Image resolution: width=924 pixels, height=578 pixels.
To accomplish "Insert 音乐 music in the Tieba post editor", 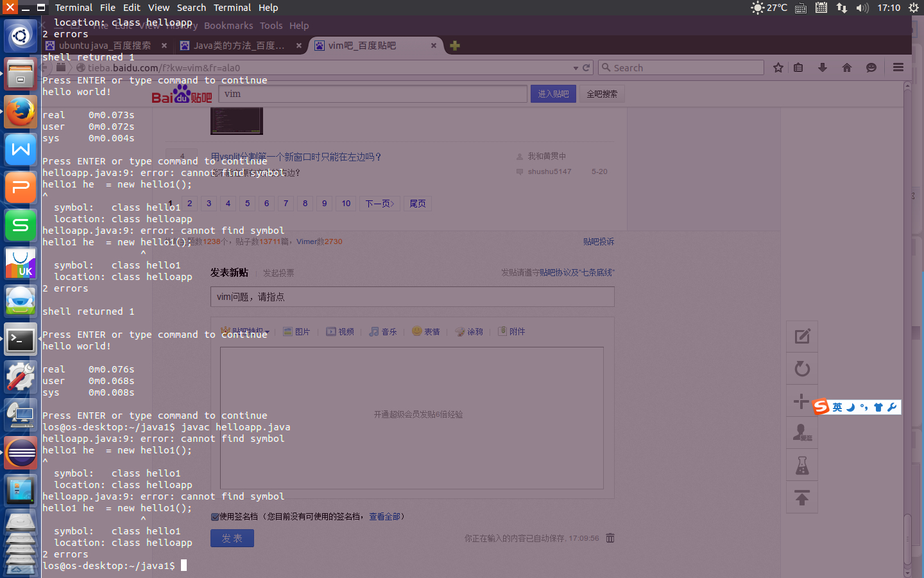I will 383,331.
